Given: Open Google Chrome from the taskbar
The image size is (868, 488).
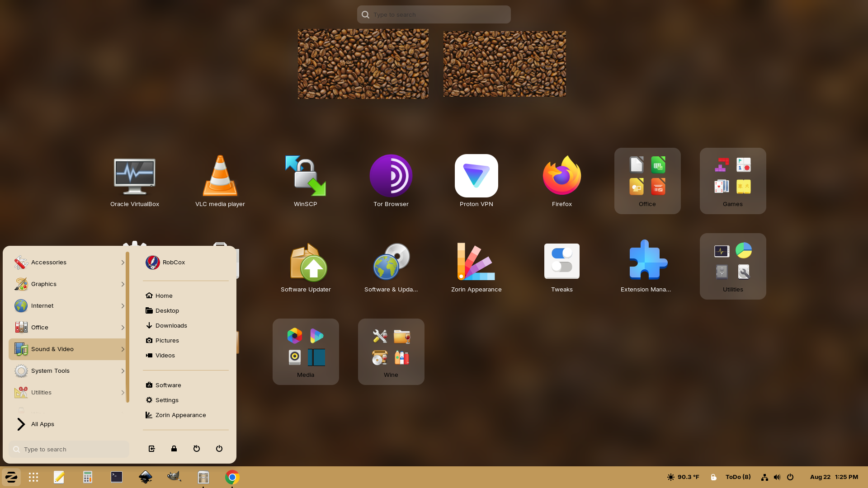Looking at the screenshot, I should click(x=232, y=477).
